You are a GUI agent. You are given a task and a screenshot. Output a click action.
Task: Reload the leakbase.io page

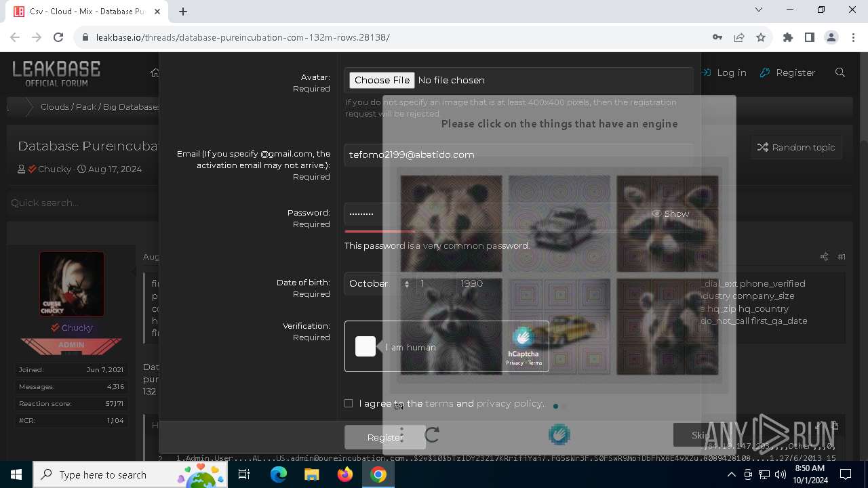(58, 37)
